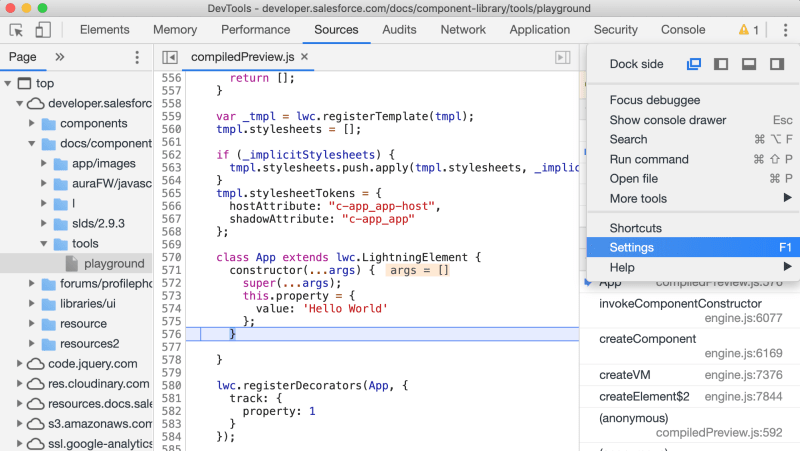The height and width of the screenshot is (451, 800).
Task: Switch to the Memory panel
Action: 175,30
